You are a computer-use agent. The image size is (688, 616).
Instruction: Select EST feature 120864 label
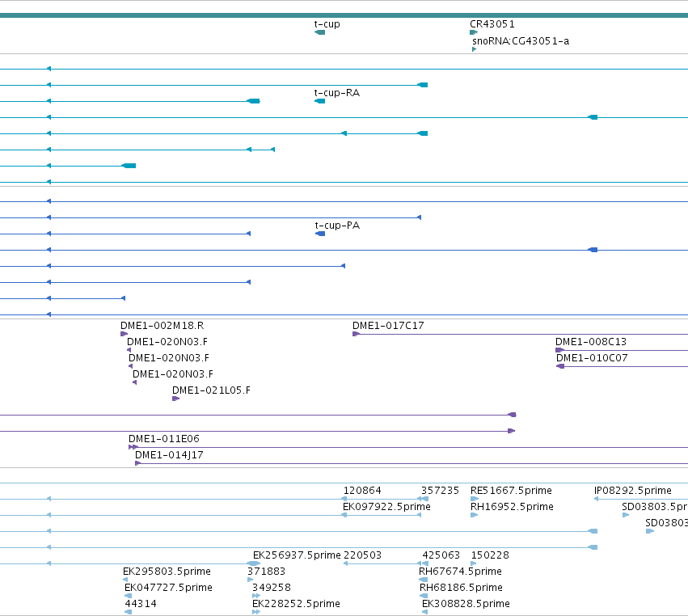[x=362, y=491]
